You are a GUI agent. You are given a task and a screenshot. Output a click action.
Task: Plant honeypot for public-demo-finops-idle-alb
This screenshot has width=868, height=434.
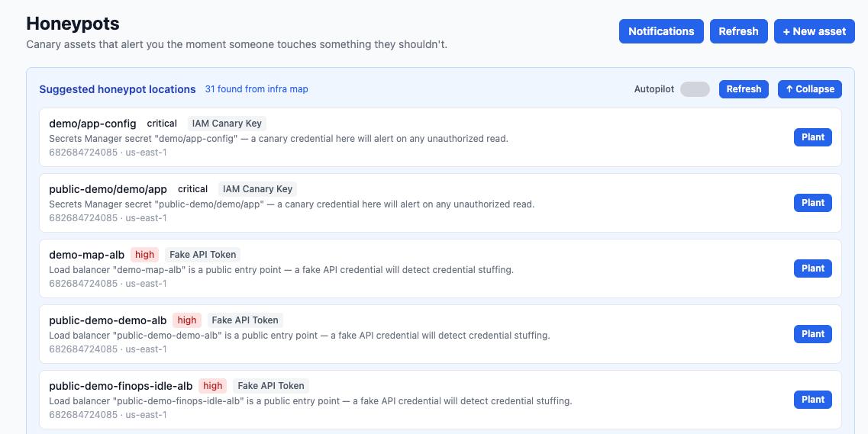click(812, 400)
